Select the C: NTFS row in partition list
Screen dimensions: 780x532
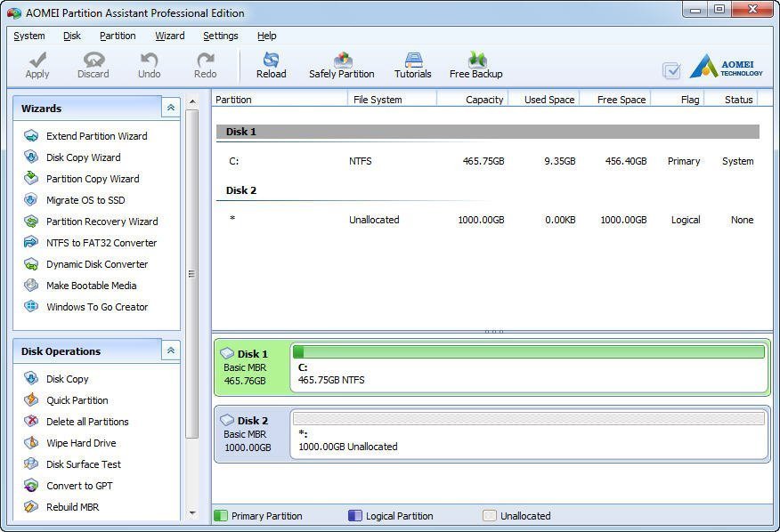[488, 161]
